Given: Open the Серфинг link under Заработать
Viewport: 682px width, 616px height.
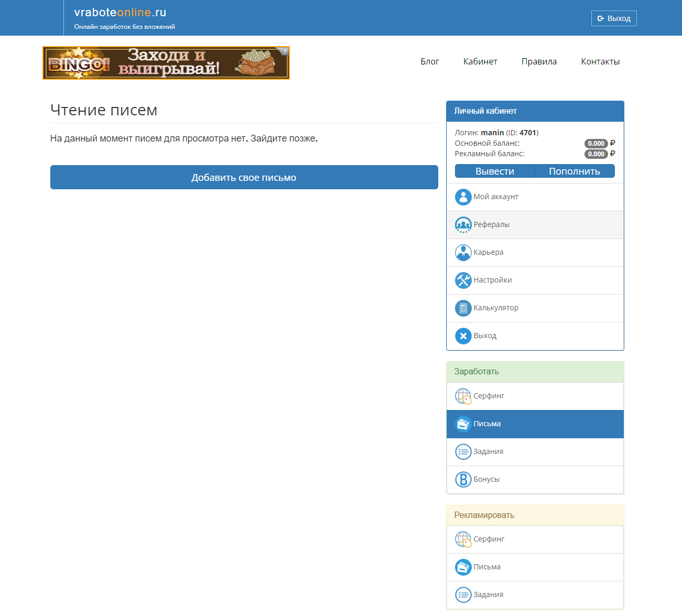Looking at the screenshot, I should point(535,396).
